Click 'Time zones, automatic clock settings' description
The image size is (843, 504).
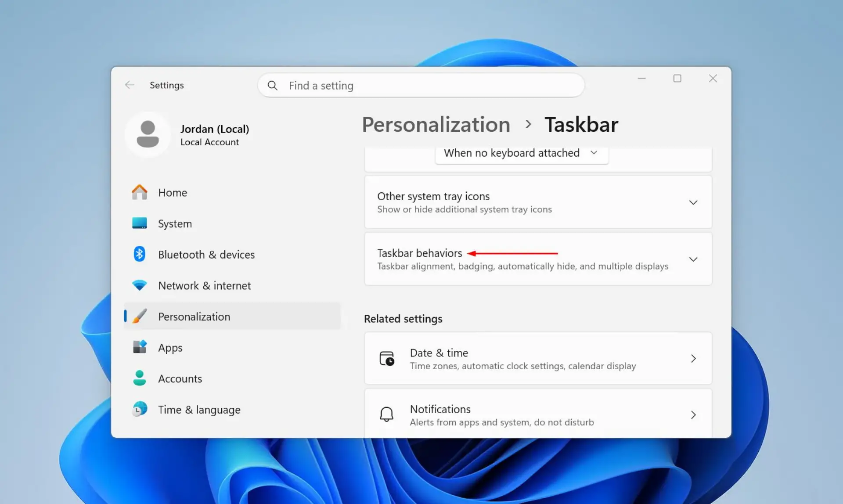point(523,366)
